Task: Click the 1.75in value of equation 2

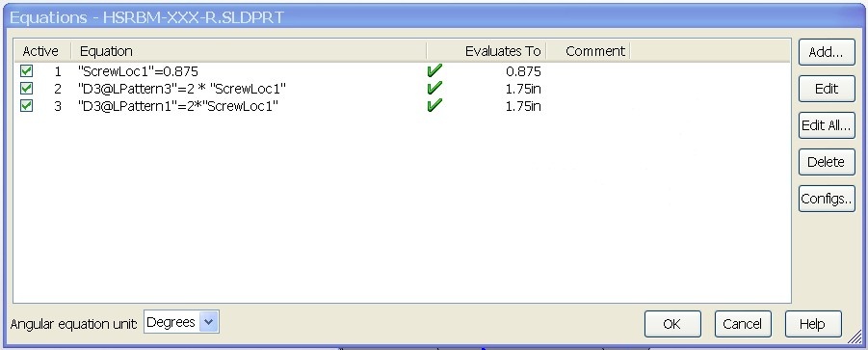Action: click(523, 89)
